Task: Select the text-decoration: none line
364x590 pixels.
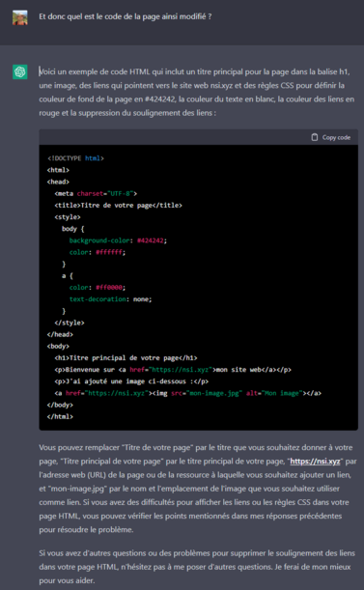Action: 110,299
